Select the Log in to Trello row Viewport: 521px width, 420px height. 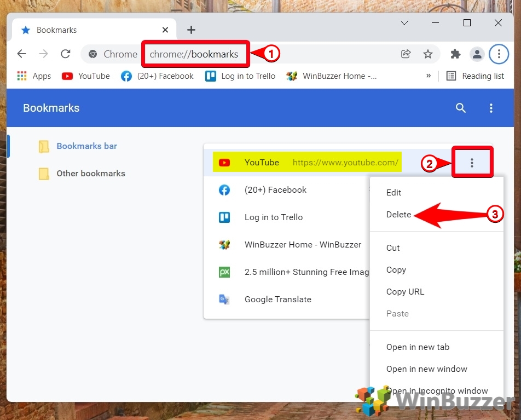pos(286,217)
